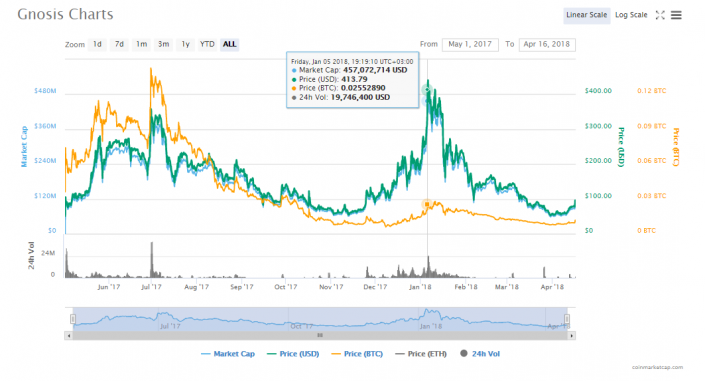Screen dimensions: 705x381
Task: Click the 0.06 BTC axis label
Action: tap(651, 161)
